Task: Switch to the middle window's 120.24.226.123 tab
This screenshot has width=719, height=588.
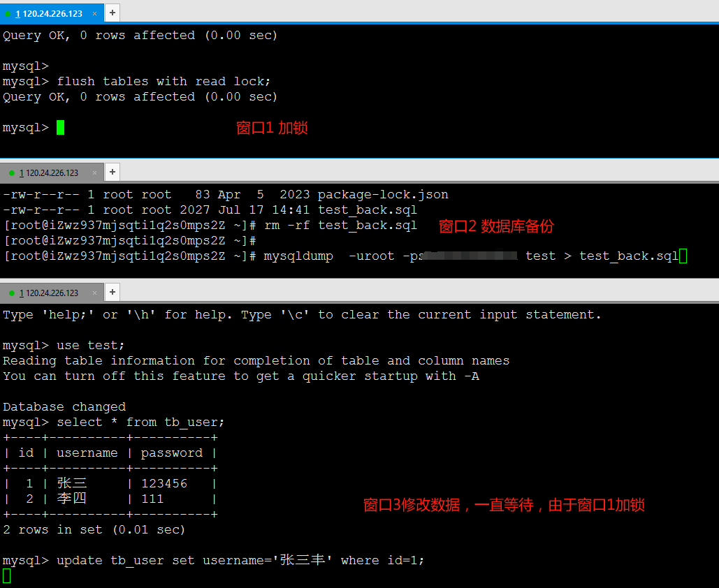Action: pos(52,173)
